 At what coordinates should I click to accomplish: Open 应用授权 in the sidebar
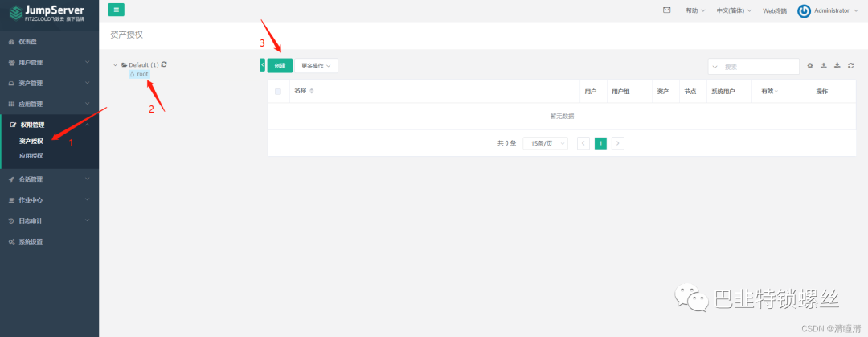pos(31,155)
